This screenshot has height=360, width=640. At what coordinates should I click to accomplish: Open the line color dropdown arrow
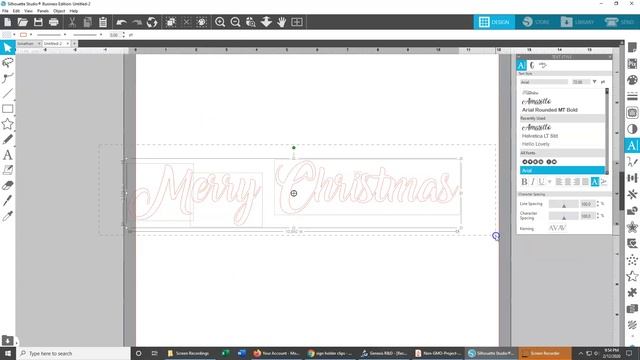[x=31, y=35]
